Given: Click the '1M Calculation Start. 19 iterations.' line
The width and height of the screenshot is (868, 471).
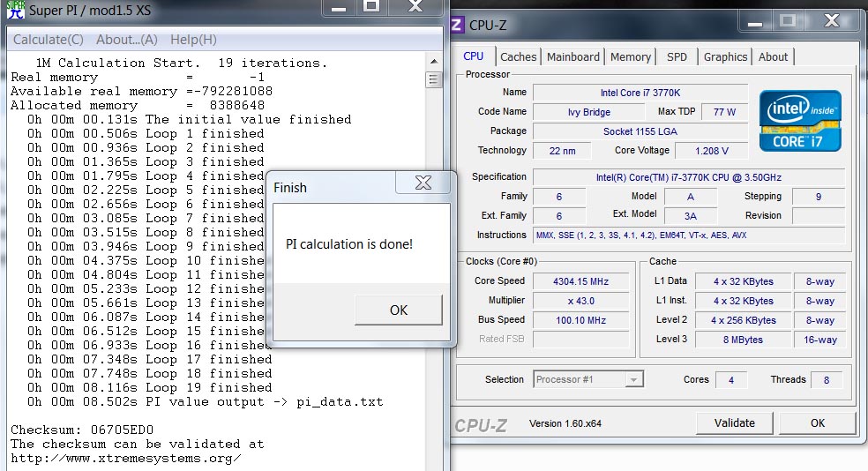Looking at the screenshot, I should [182, 64].
